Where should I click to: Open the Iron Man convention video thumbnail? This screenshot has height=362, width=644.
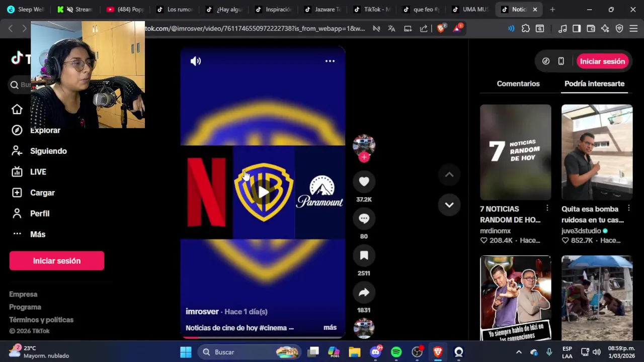516,298
